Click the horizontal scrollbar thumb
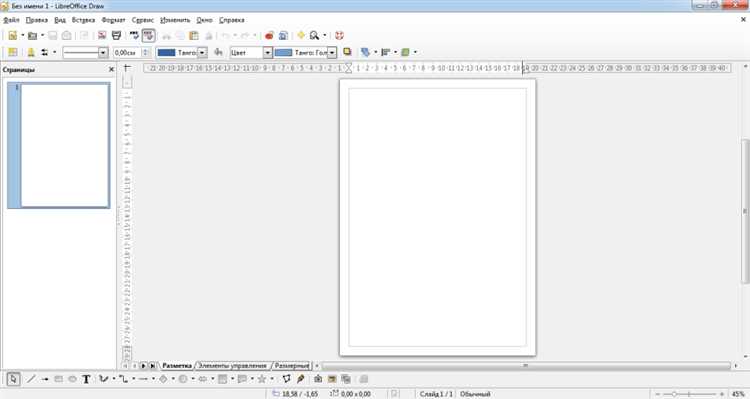This screenshot has height=399, width=750. point(526,366)
